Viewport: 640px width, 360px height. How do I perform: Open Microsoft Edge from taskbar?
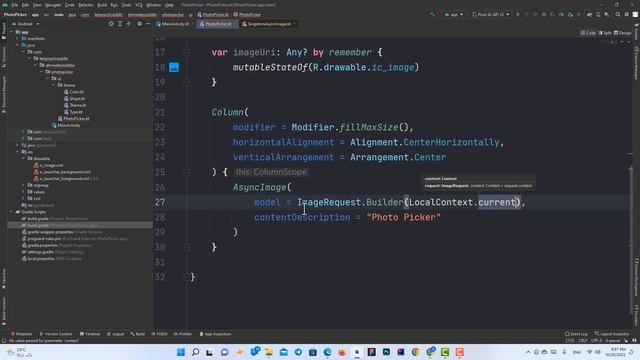(327, 352)
